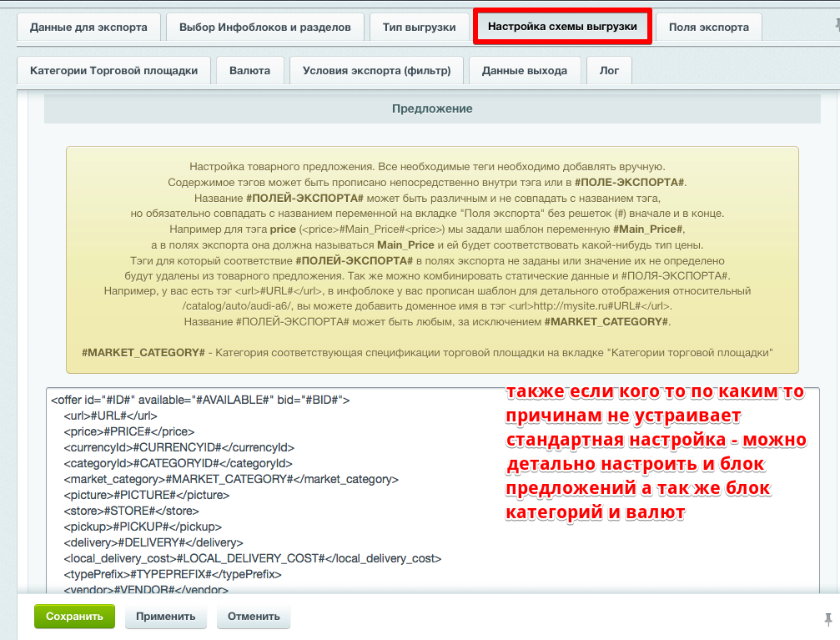
Task: Switch to the Поля экспорта tab
Action: pyautogui.click(x=708, y=27)
